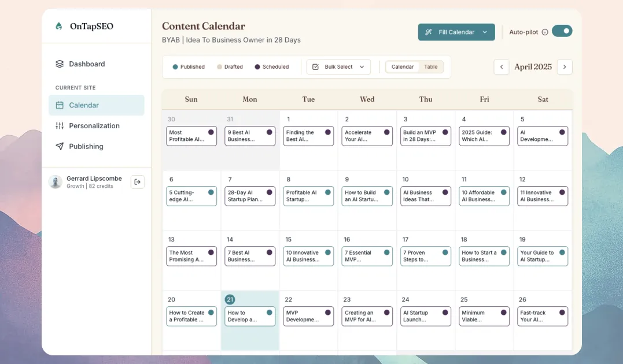
Task: Open the Bulk Select dropdown
Action: (x=338, y=67)
